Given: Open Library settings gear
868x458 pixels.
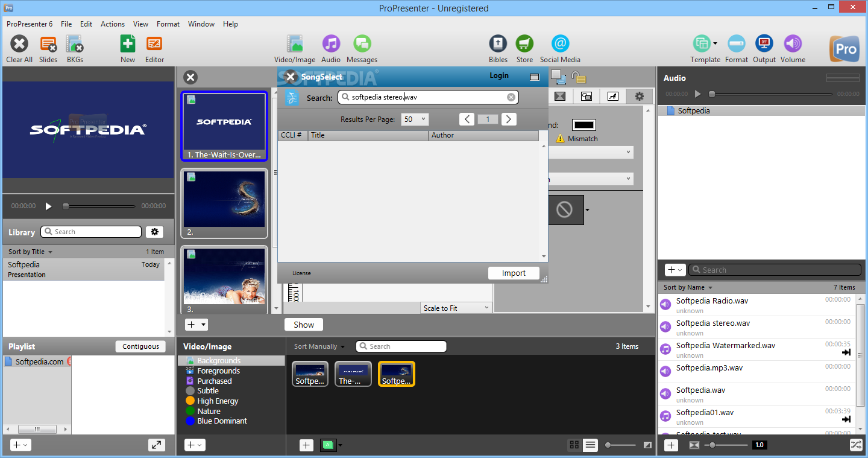Looking at the screenshot, I should (155, 232).
